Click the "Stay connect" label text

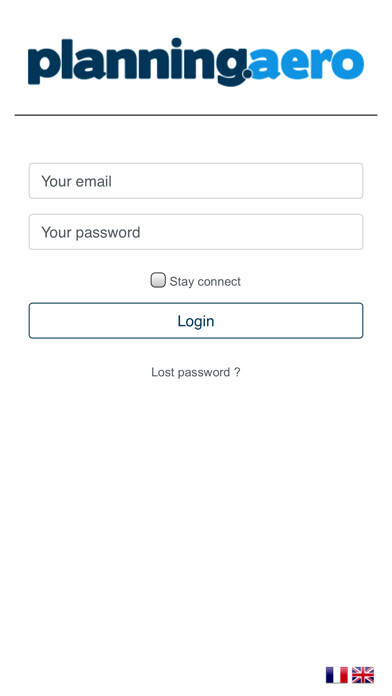[205, 281]
